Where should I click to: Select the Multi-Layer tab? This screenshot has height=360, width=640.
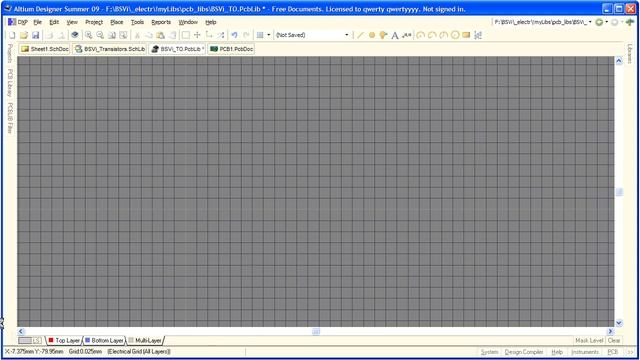coord(145,340)
